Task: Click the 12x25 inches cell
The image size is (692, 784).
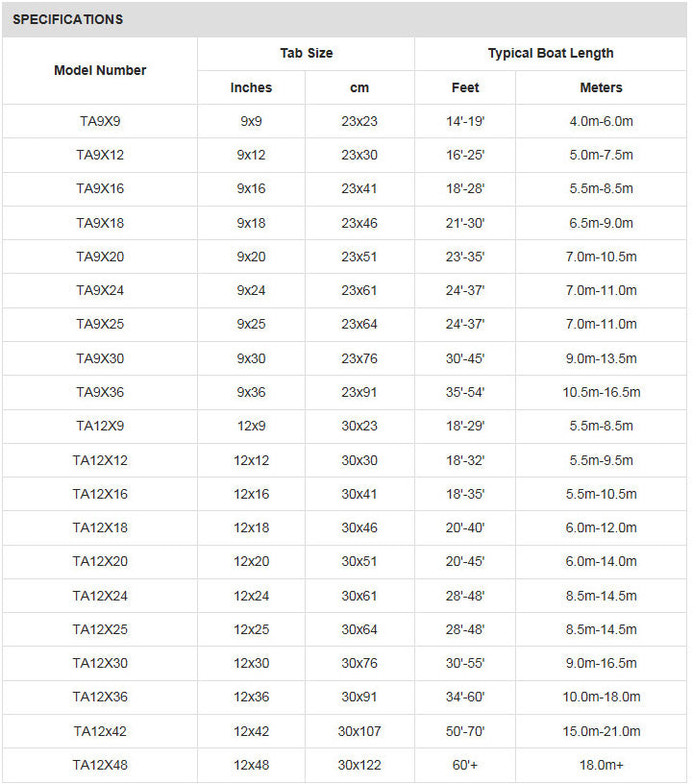Action: 251,629
